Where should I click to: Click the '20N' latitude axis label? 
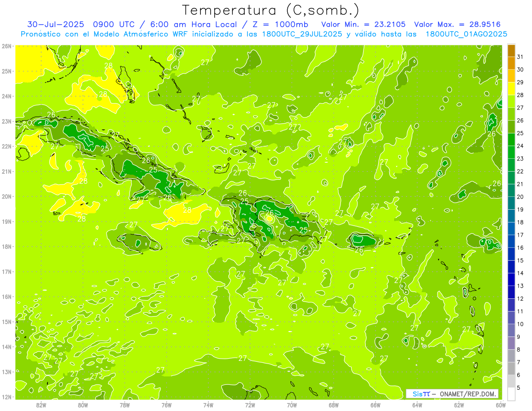click(x=7, y=196)
